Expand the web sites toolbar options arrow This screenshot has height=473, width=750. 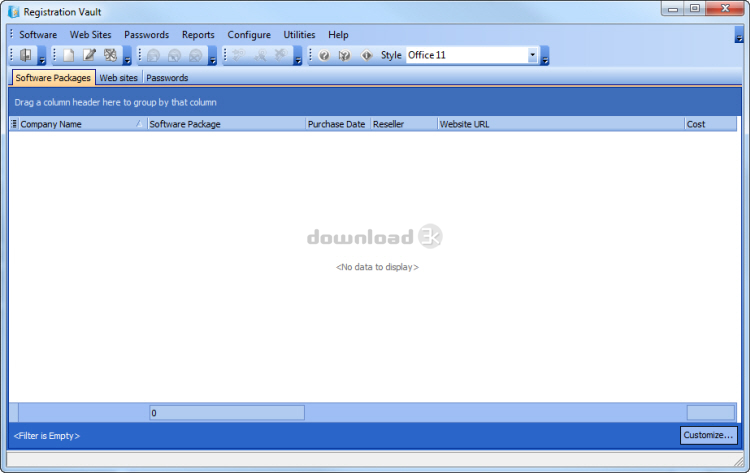[212, 56]
